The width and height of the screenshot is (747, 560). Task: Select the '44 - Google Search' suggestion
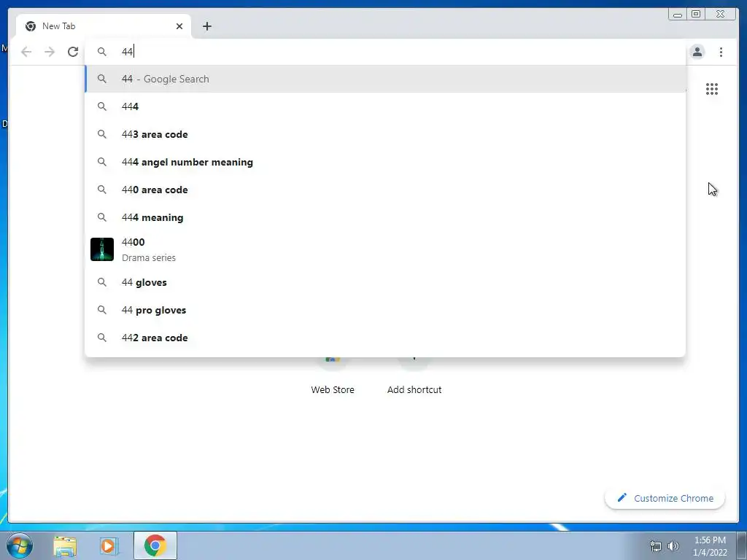(x=385, y=79)
